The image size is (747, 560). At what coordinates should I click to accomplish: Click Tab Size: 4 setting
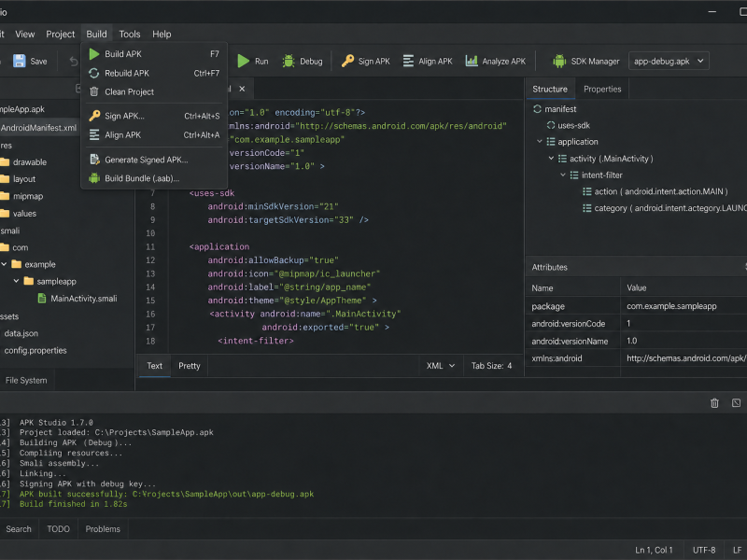491,366
